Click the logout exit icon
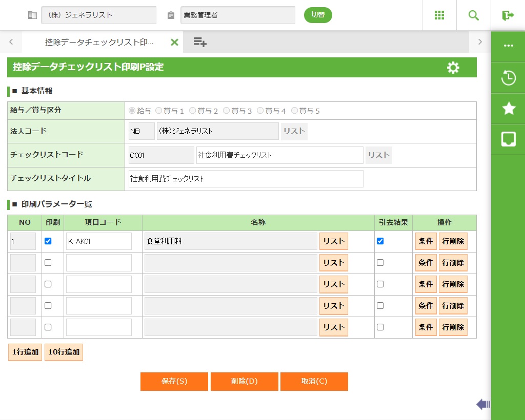Viewport: 525px width, 420px height. [508, 15]
